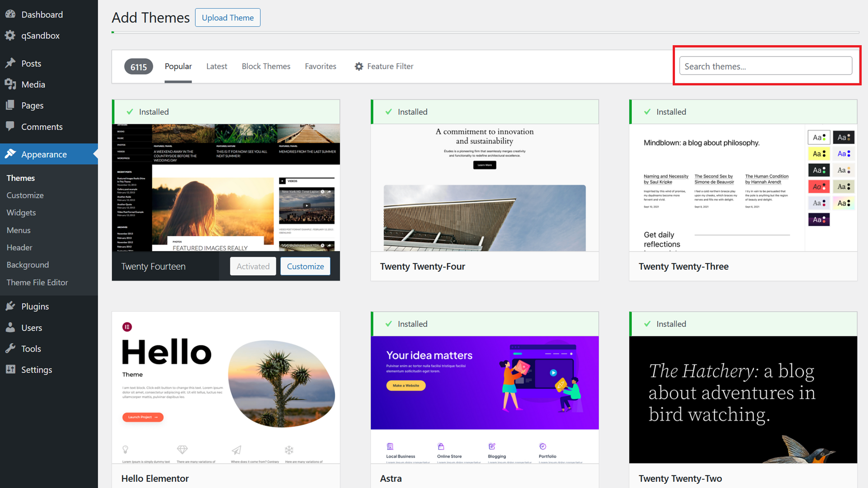The image size is (868, 488).
Task: Open the Twenty Twenty-Two theme preview
Action: (743, 399)
